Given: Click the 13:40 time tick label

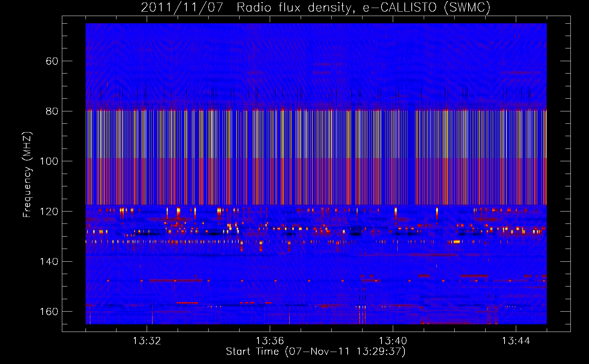Looking at the screenshot, I should [x=393, y=341].
